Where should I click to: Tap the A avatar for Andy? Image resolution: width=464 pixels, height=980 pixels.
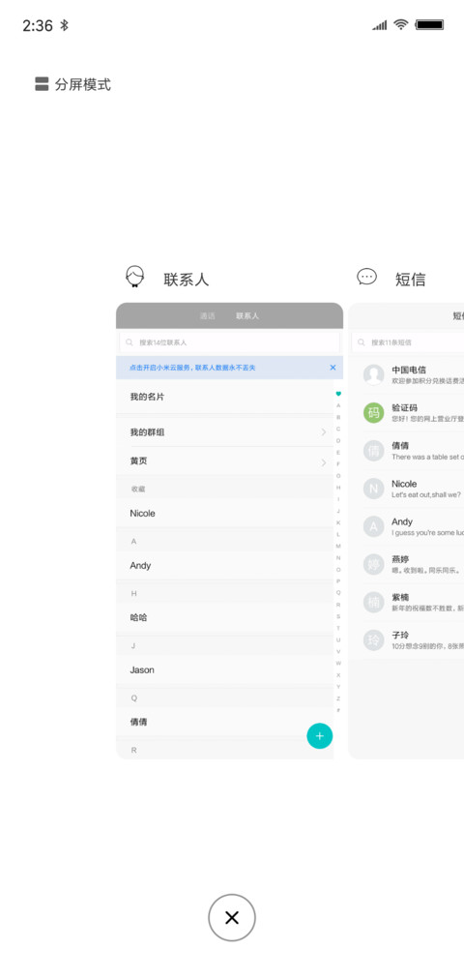point(373,527)
